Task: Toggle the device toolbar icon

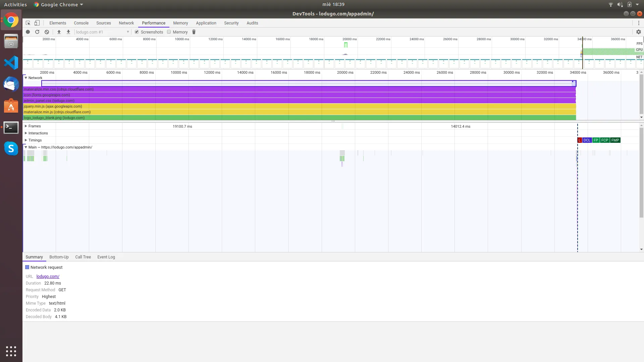Action: click(x=37, y=23)
